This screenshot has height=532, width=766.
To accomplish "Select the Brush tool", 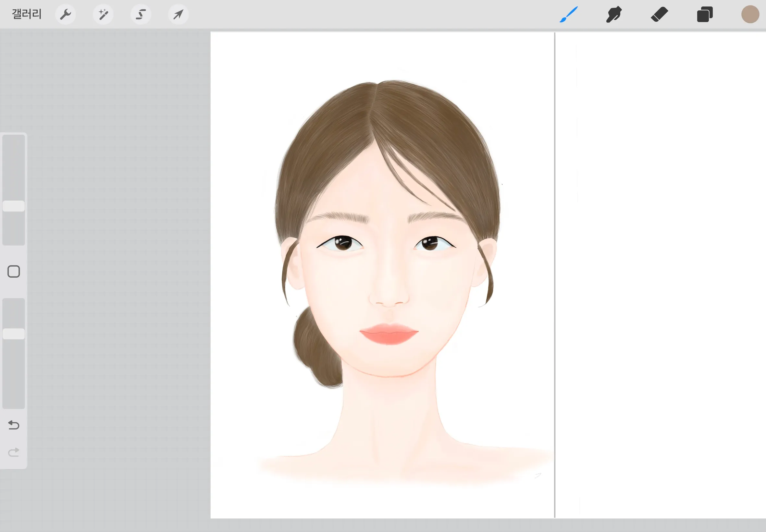I will coord(569,14).
